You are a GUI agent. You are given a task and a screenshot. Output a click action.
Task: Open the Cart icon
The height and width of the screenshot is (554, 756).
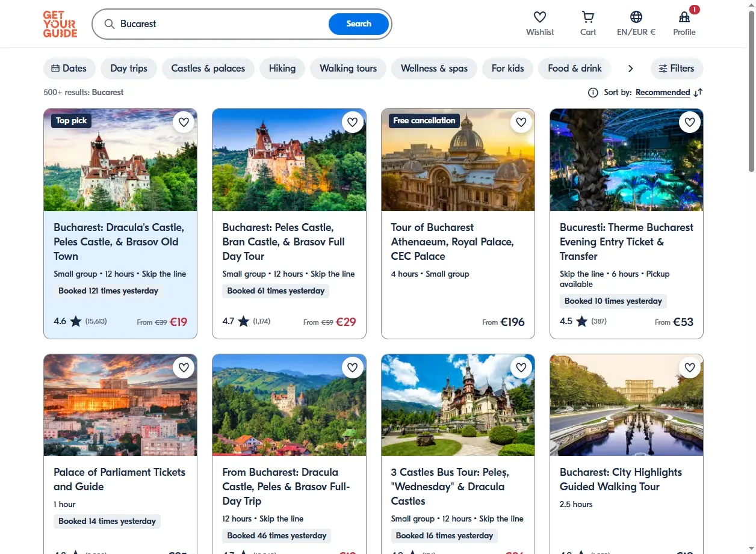588,17
